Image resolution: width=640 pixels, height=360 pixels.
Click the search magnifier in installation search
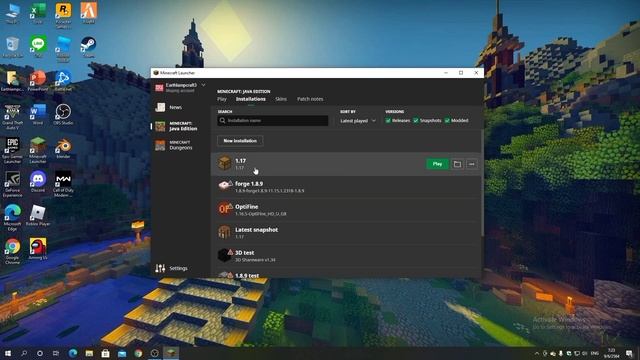(x=222, y=120)
